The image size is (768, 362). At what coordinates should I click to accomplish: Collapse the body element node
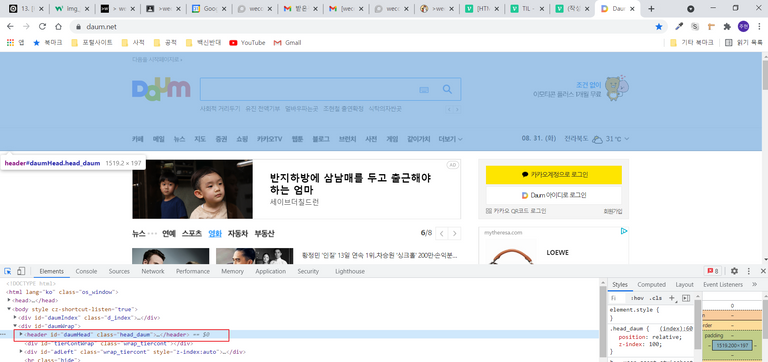pos(9,309)
